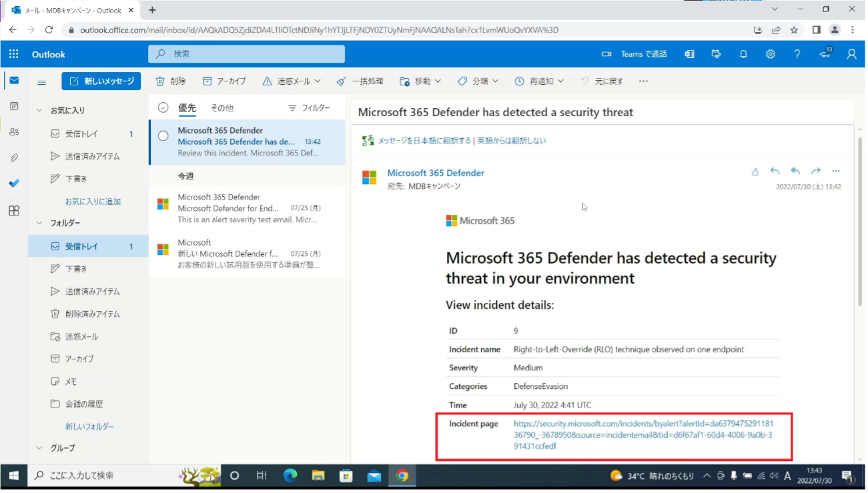The width and height of the screenshot is (868, 493).
Task: Toggle the select-all circle in message list
Action: [x=163, y=108]
